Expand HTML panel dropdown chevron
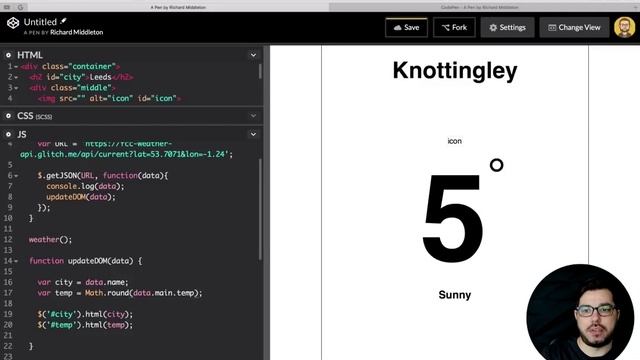This screenshot has width=640, height=360. (x=253, y=55)
